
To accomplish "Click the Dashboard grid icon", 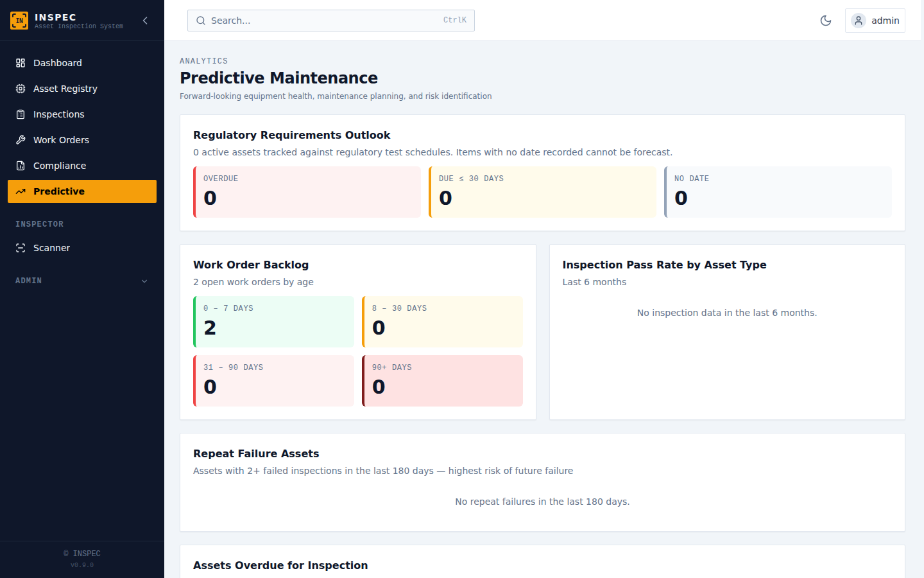I will [21, 63].
